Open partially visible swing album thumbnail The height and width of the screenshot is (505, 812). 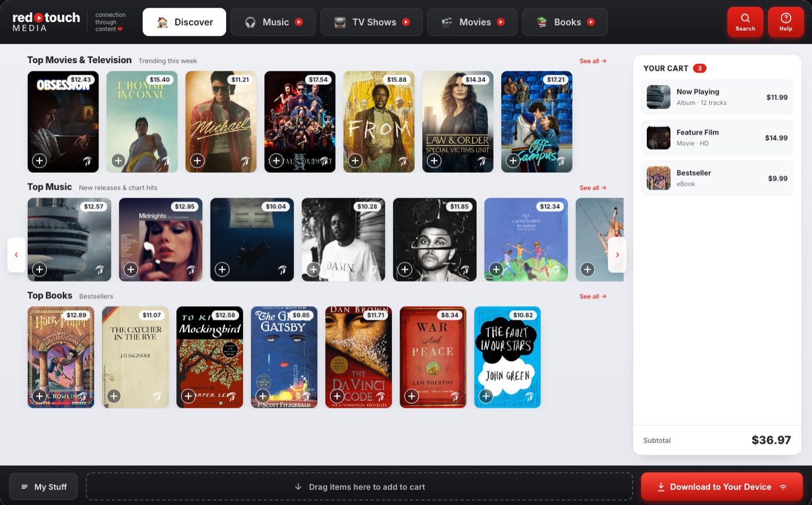pos(600,239)
